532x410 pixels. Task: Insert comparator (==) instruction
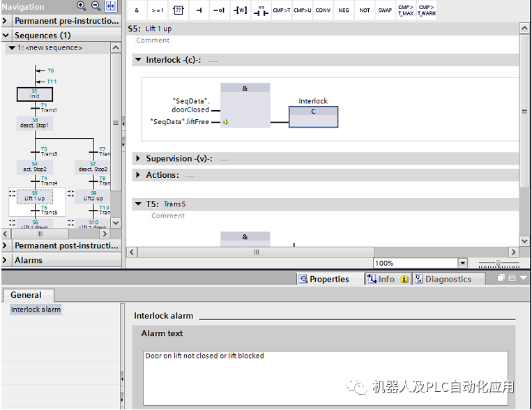pos(261,10)
